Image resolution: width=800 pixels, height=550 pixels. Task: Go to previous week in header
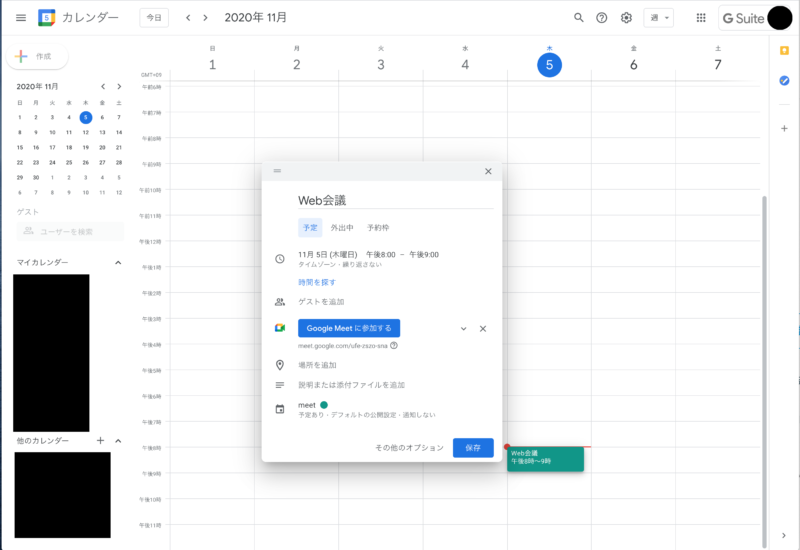[x=188, y=18]
